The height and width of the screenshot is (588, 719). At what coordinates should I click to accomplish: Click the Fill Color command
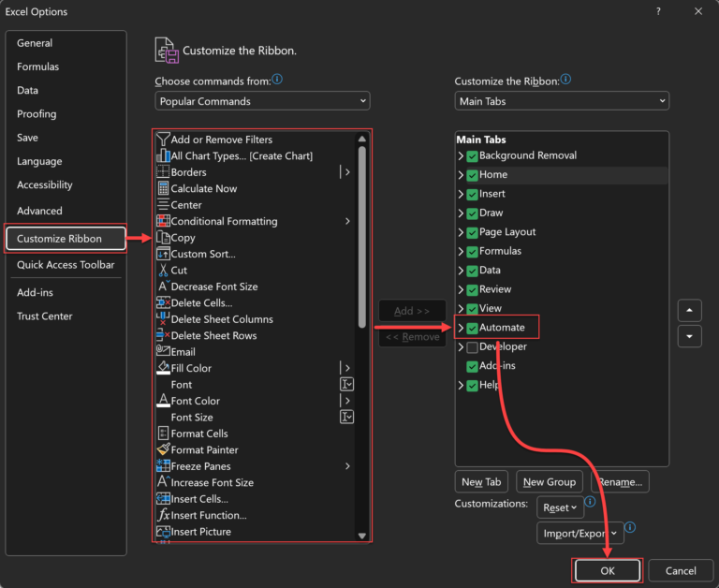(191, 368)
